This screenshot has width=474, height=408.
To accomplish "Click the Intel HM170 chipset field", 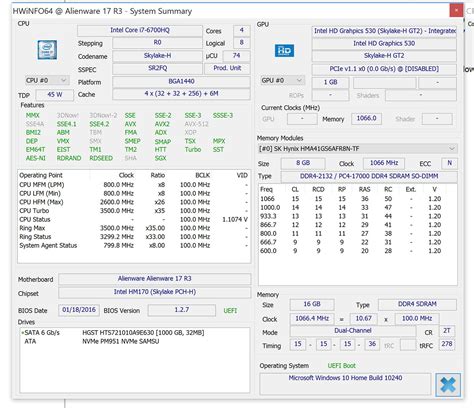I will [154, 292].
